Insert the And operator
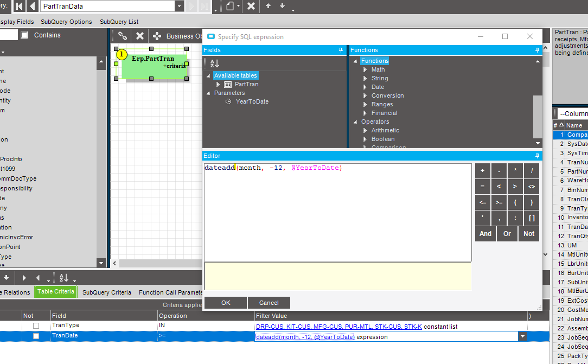This screenshot has height=364, width=588. pyautogui.click(x=485, y=234)
